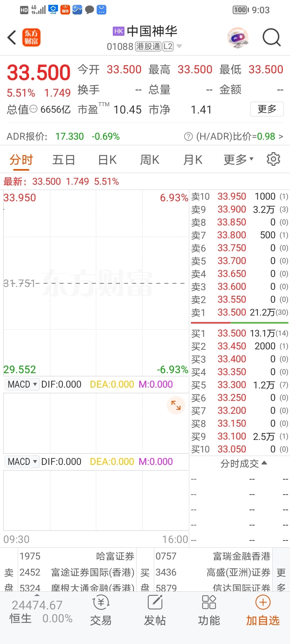Tap the 更多 button beside 市净
The image size is (290, 644).
(x=267, y=109)
